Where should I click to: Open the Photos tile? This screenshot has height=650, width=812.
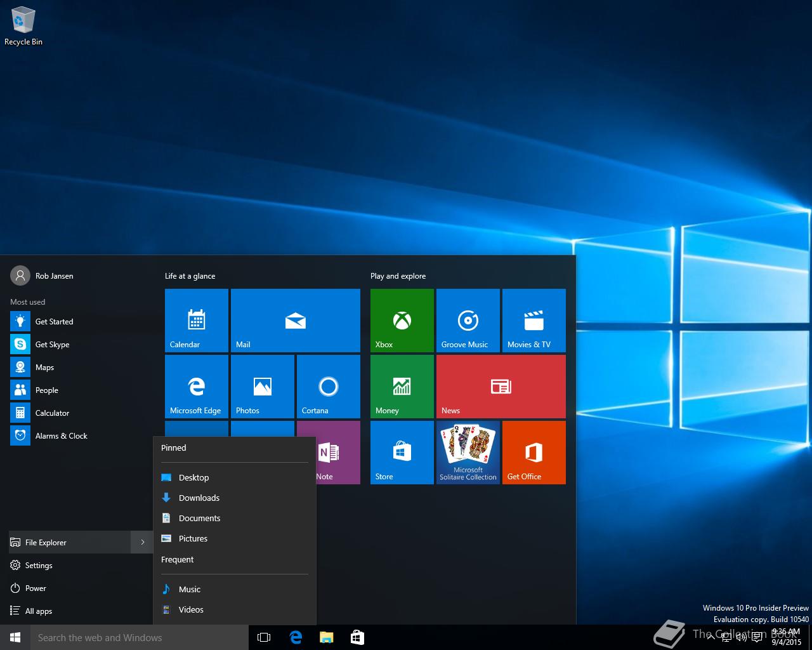tap(263, 387)
